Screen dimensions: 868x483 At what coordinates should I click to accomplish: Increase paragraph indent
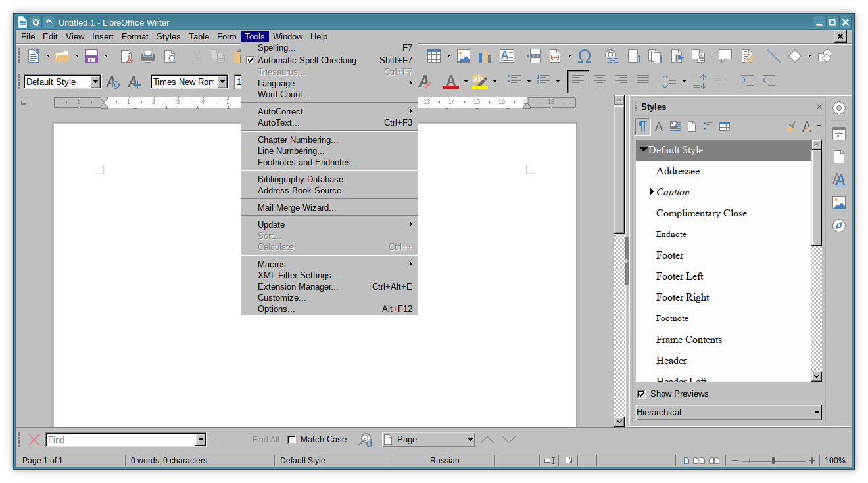click(x=747, y=82)
